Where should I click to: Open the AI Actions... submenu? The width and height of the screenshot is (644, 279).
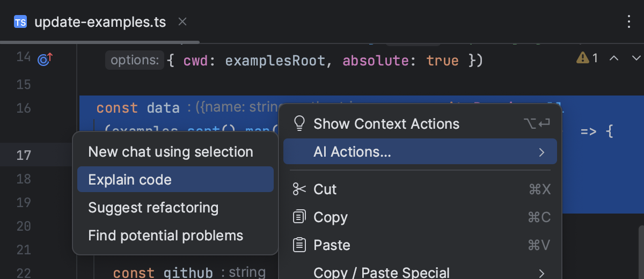click(420, 152)
